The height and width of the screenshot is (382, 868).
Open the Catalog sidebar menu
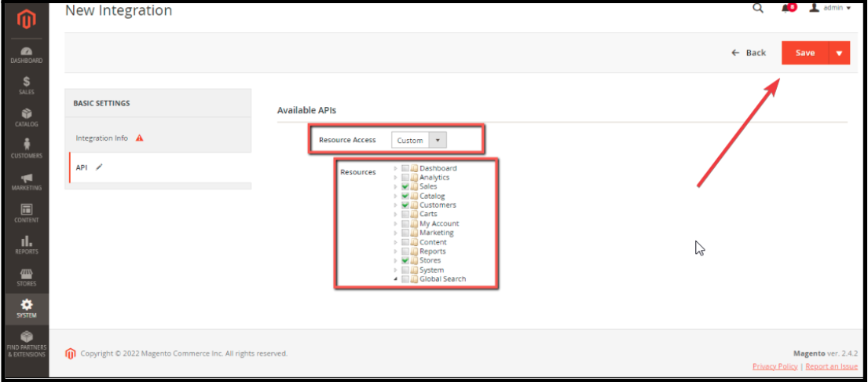pos(26,118)
